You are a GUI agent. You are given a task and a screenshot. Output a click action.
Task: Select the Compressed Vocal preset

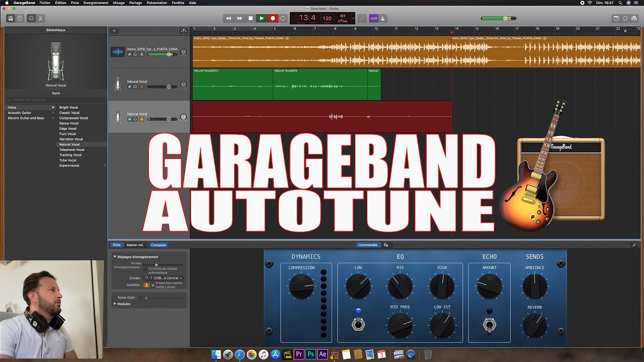click(73, 118)
